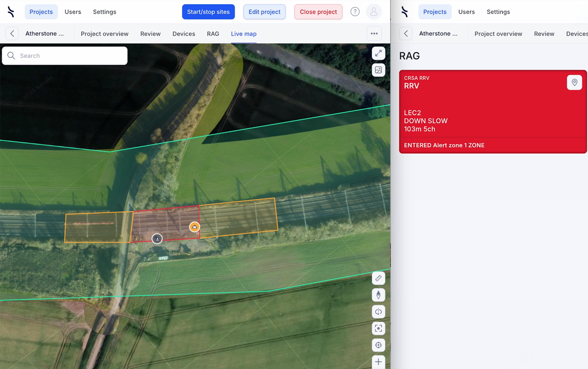The width and height of the screenshot is (588, 369).
Task: Select the ruler measure tool
Action: [378, 278]
